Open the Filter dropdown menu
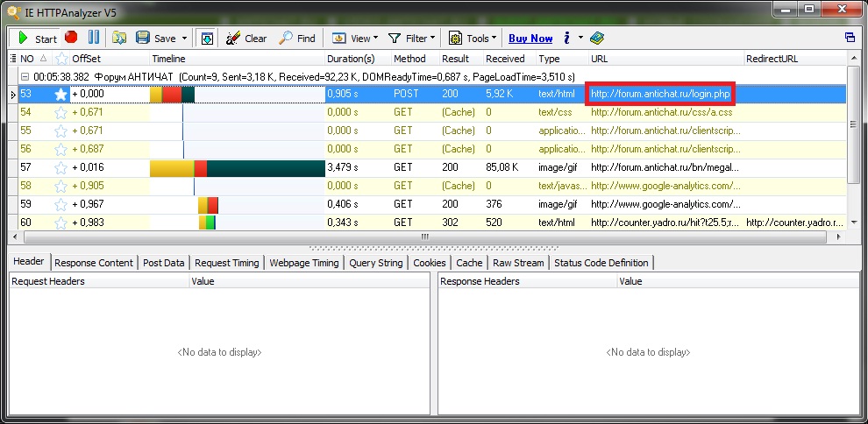Screen dimensions: 868x424 pyautogui.click(x=411, y=39)
